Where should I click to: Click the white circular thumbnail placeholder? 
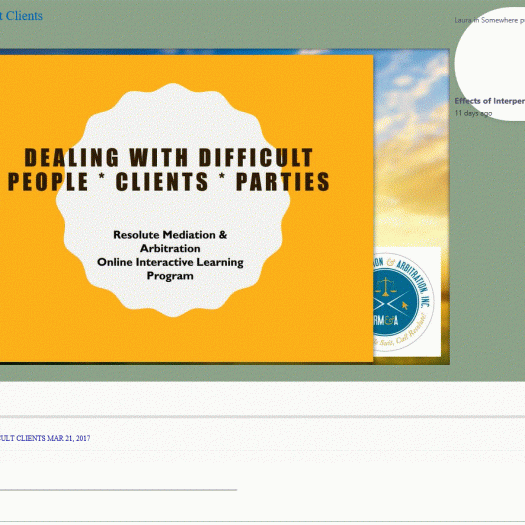point(490,64)
